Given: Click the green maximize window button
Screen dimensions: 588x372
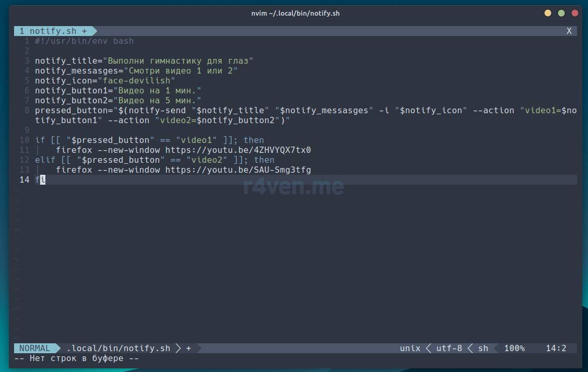Looking at the screenshot, I should pos(561,13).
